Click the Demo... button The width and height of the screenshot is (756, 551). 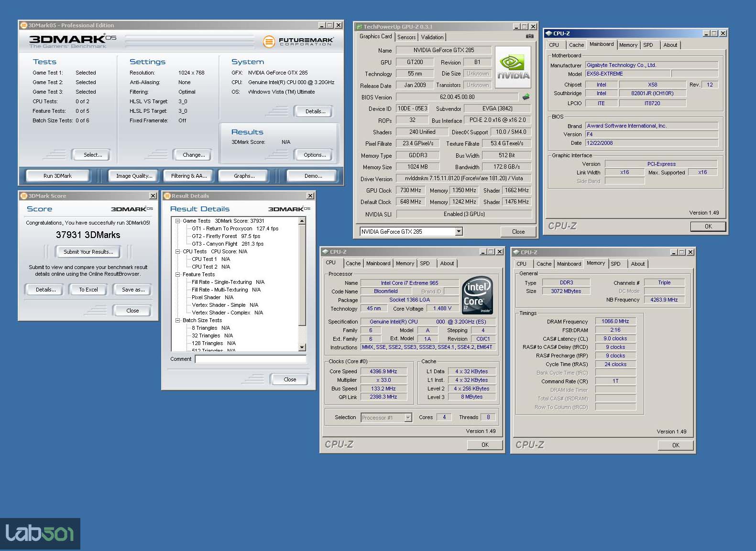(x=313, y=176)
